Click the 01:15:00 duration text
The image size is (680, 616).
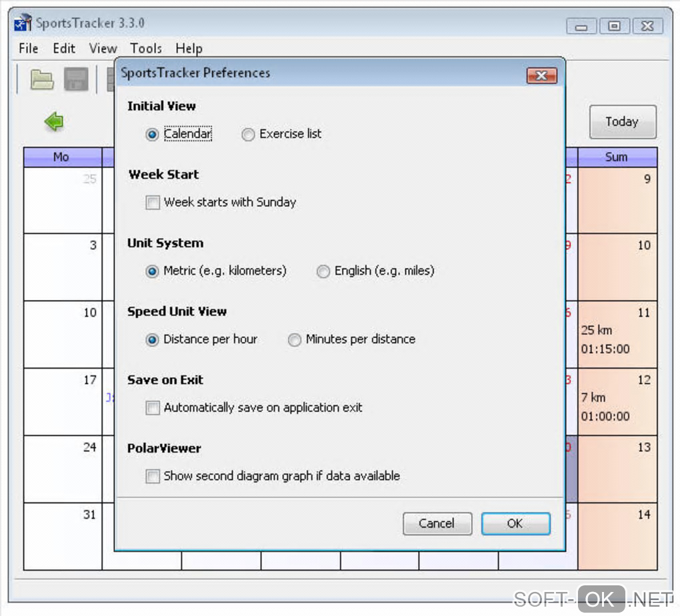click(605, 349)
